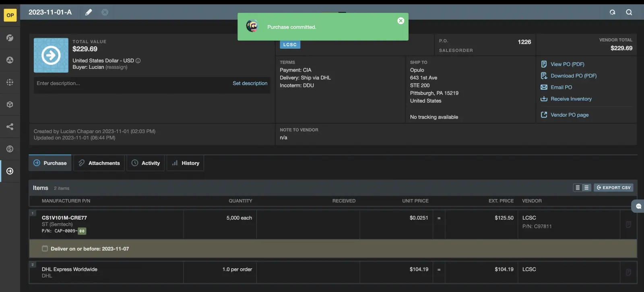Open the dollar sign sidebar icon

click(10, 149)
